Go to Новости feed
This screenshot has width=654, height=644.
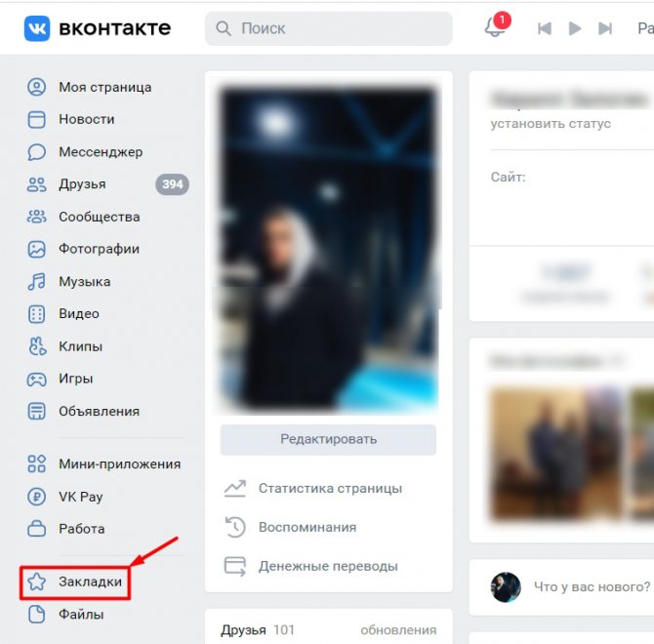click(x=86, y=119)
